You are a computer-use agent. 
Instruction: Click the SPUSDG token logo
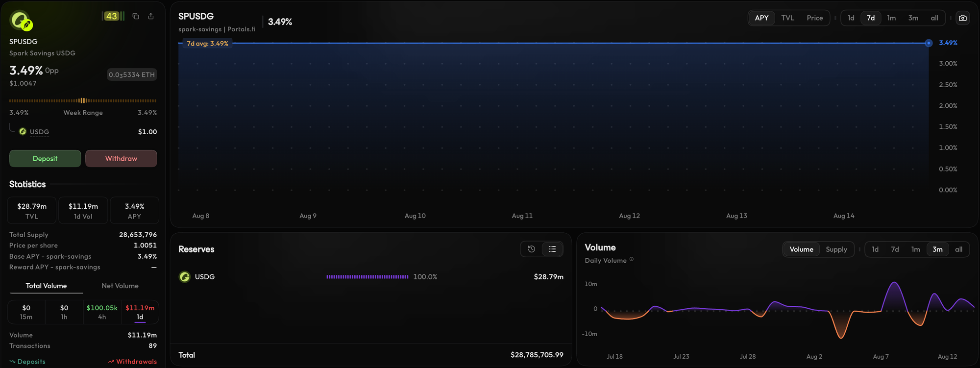[21, 21]
